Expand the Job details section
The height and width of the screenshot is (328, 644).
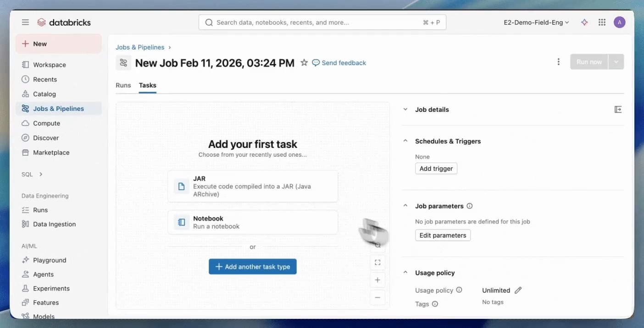405,109
